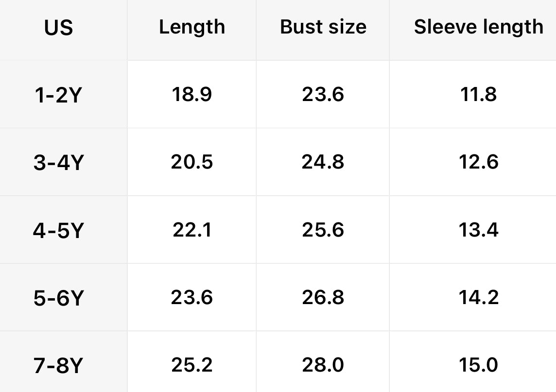Click the 18.9 length value

coord(192,94)
